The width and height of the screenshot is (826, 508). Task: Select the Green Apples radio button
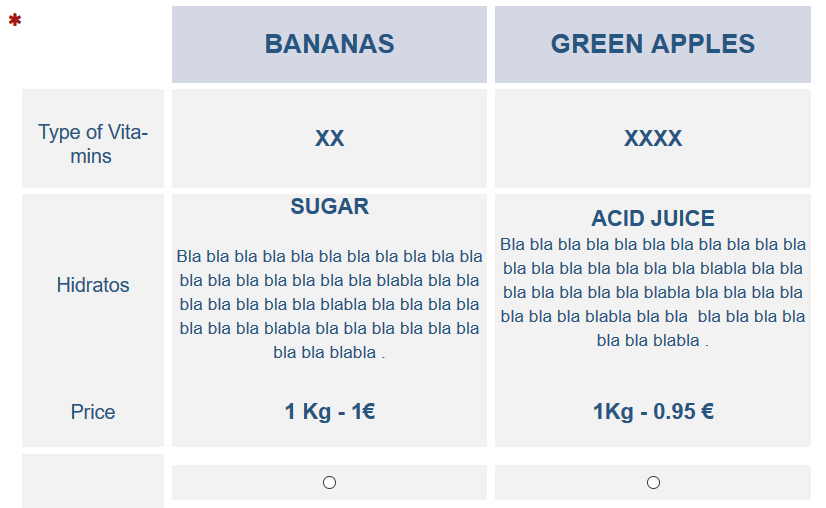pyautogui.click(x=653, y=483)
